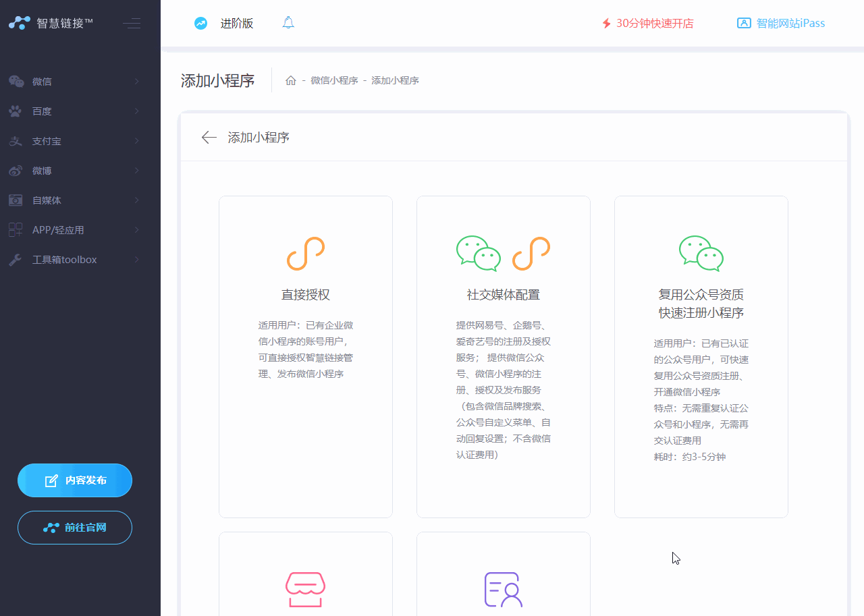Open notifications bell icon
This screenshot has height=616, width=864.
coord(288,23)
